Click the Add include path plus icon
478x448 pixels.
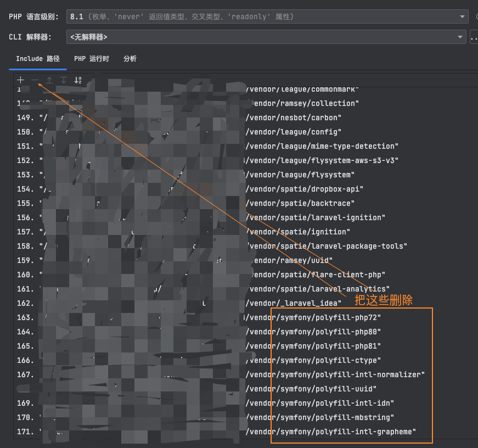(x=20, y=80)
